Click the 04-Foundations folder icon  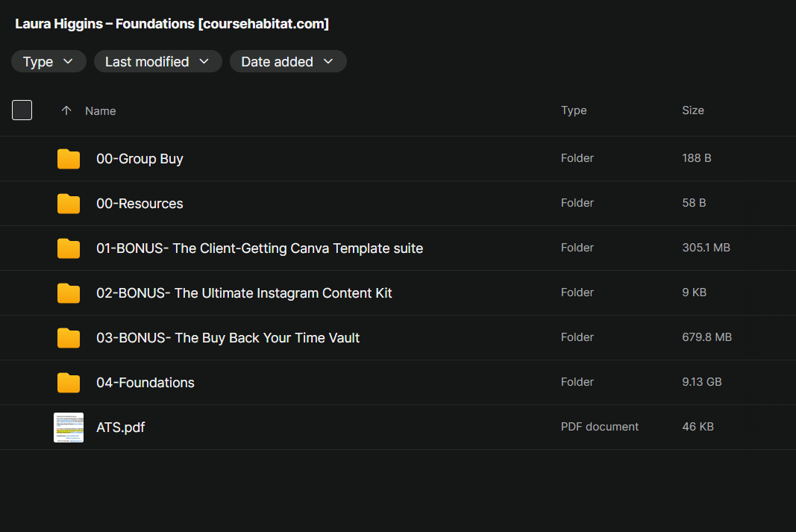[69, 382]
